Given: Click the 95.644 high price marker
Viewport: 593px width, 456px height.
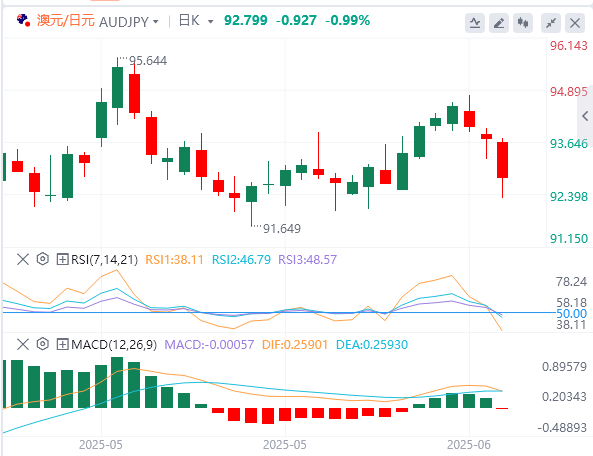Looking at the screenshot, I should (148, 60).
